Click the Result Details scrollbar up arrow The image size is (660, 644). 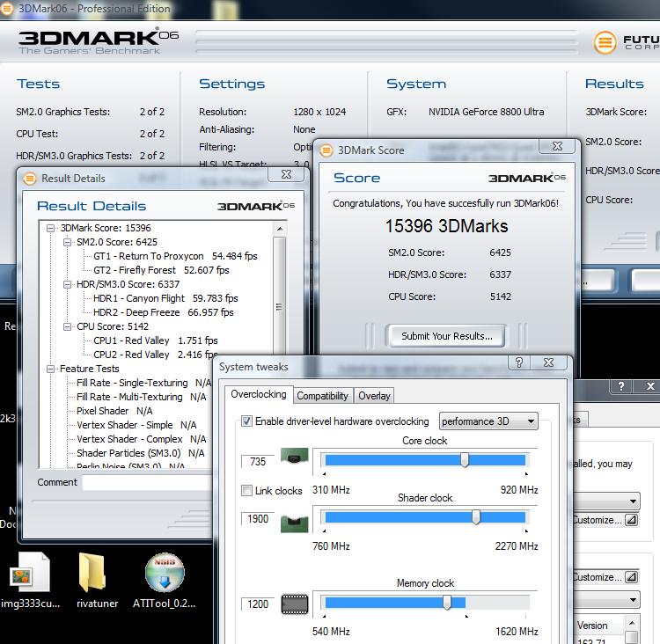[280, 229]
